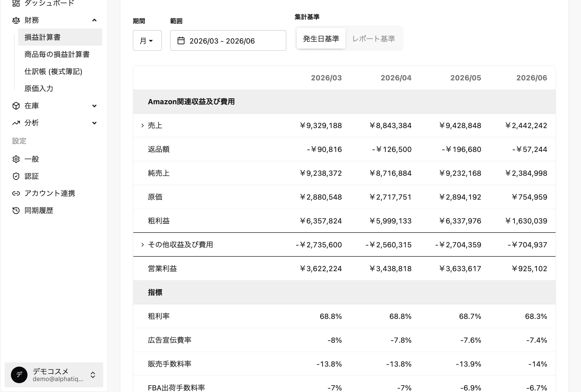581x392 pixels.
Task: Click the operating profit value ￥3,438,818
Action: click(x=390, y=269)
